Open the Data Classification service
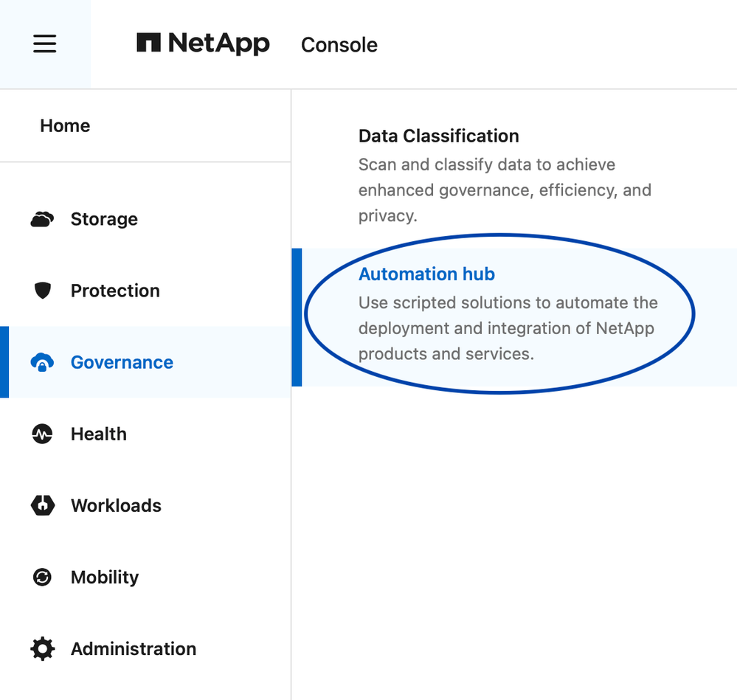Screen dimensions: 737x700 point(438,136)
